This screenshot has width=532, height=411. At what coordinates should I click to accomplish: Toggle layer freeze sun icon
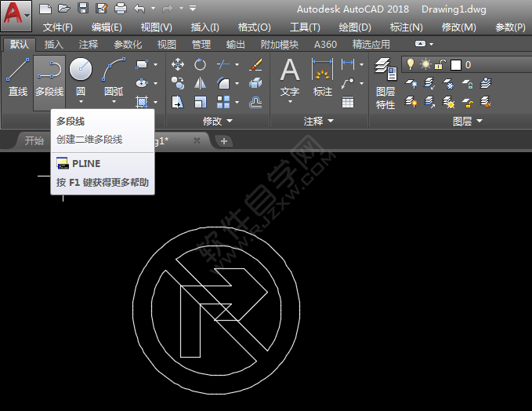tap(425, 64)
